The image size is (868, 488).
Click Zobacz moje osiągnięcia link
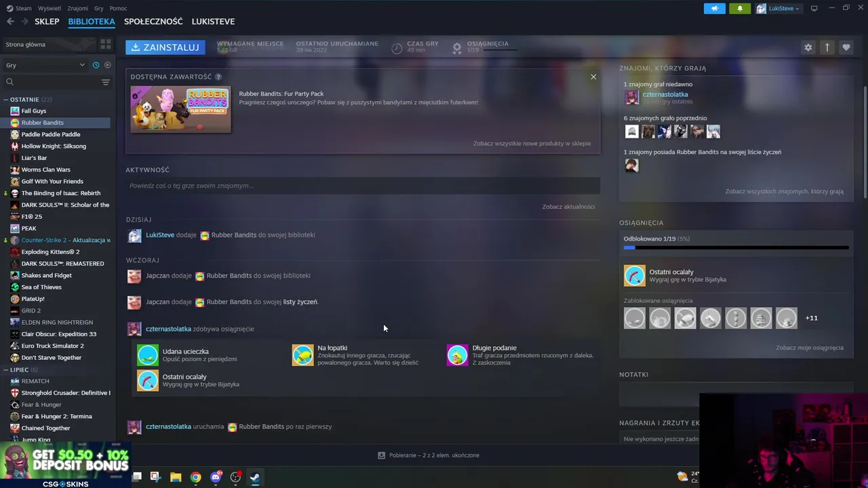810,348
